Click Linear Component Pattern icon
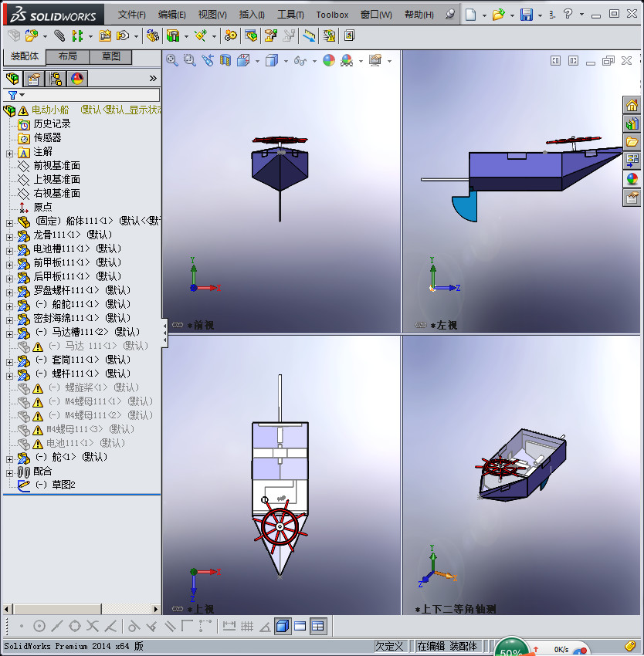 [x=77, y=36]
